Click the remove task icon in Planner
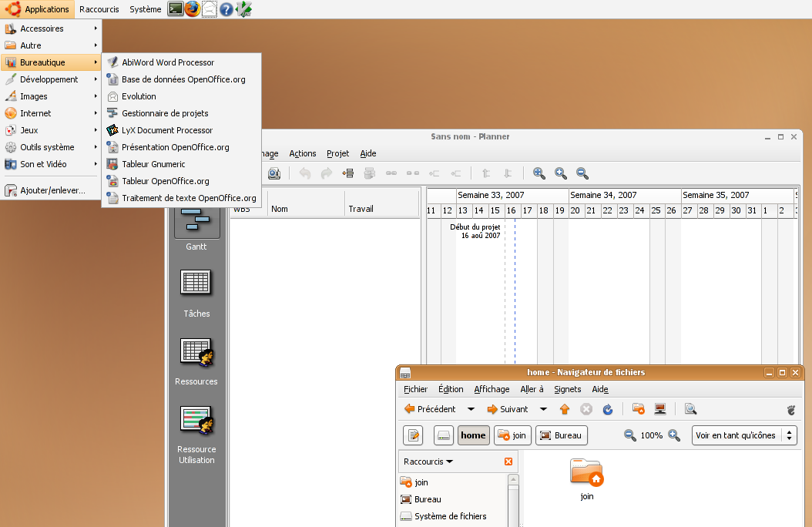The height and width of the screenshot is (527, 812). click(369, 173)
